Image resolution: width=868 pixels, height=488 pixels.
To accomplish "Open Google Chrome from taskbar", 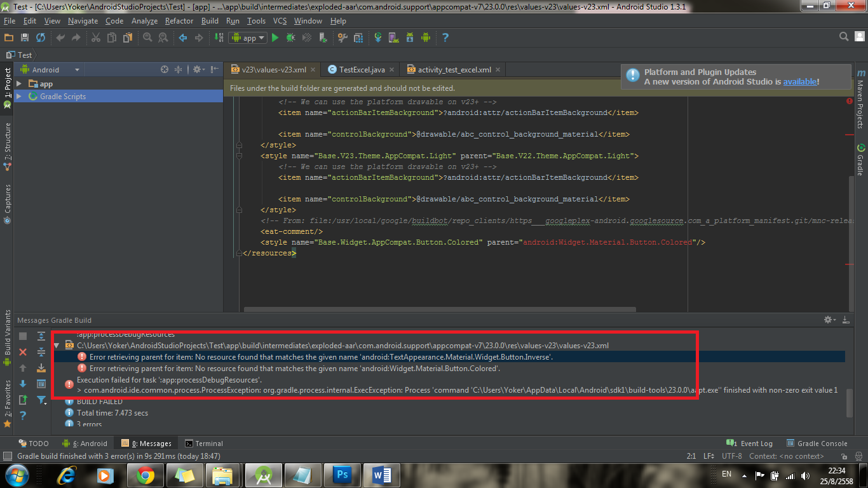I will pos(145,475).
